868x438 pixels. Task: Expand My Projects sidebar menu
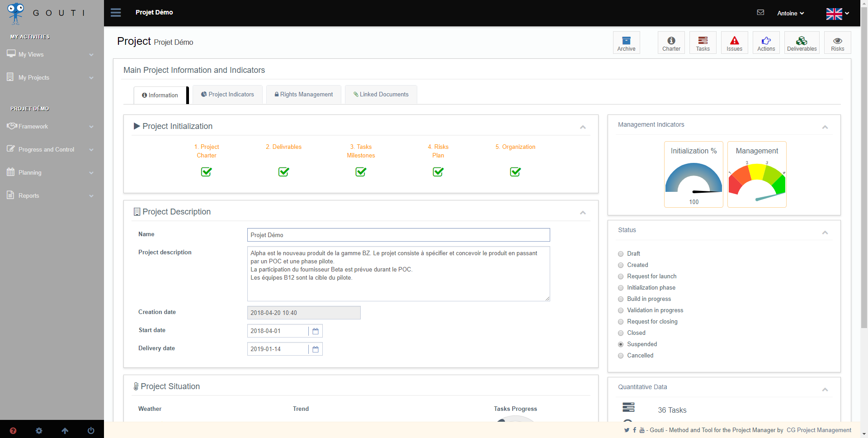[x=52, y=77]
